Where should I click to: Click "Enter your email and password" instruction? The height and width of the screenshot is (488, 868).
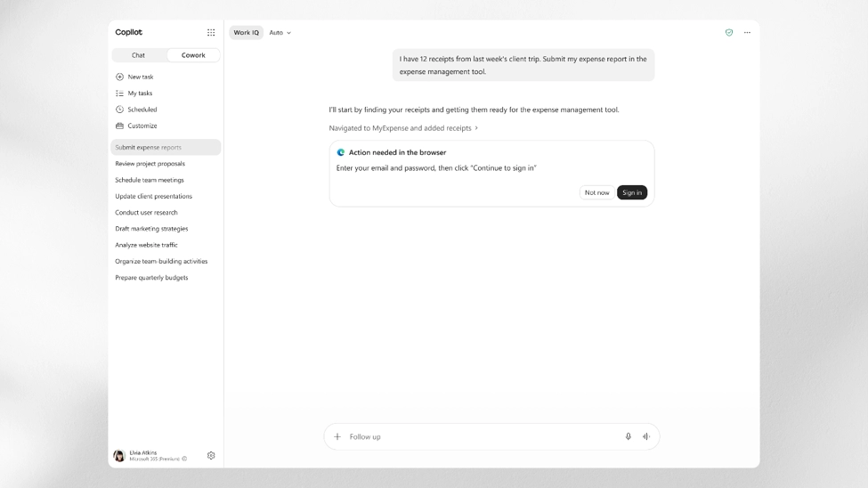pos(436,167)
